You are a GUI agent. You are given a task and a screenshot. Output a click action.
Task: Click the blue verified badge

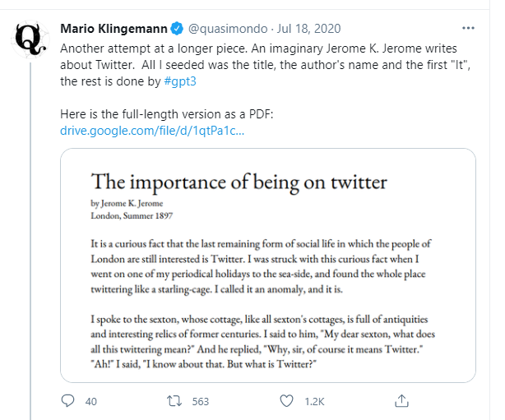coord(179,30)
